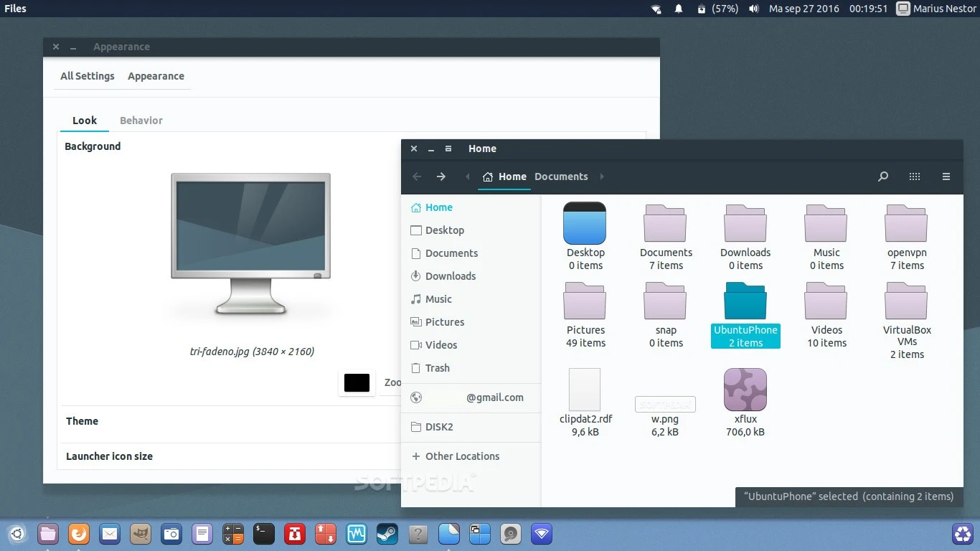980x551 pixels.
Task: Open the Trash icon in the dock
Action: (x=962, y=534)
